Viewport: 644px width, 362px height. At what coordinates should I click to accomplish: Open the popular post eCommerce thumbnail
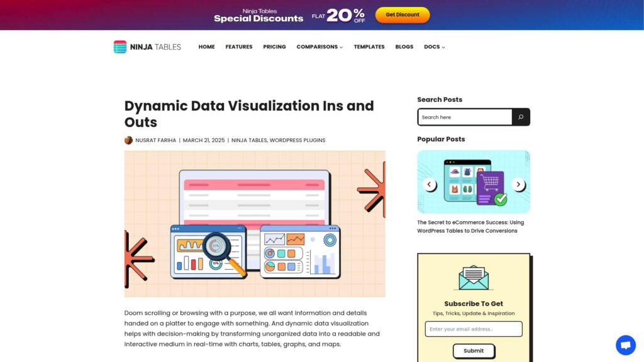pyautogui.click(x=474, y=182)
